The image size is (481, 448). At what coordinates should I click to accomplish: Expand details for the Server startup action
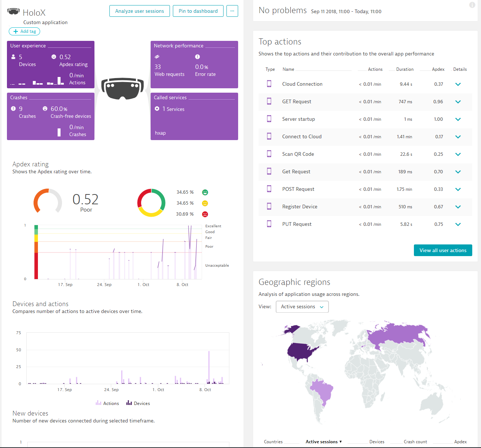coord(458,119)
